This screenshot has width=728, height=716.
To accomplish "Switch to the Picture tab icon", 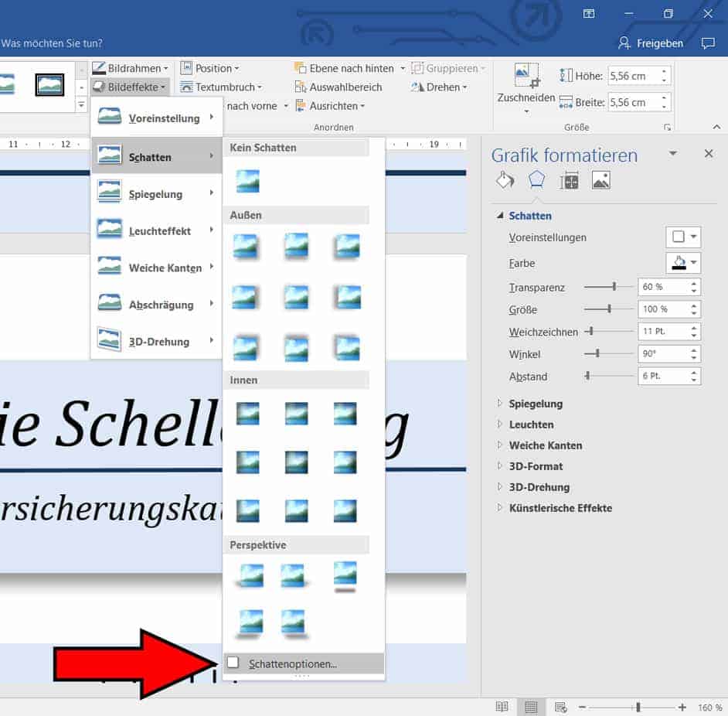I will pyautogui.click(x=601, y=180).
